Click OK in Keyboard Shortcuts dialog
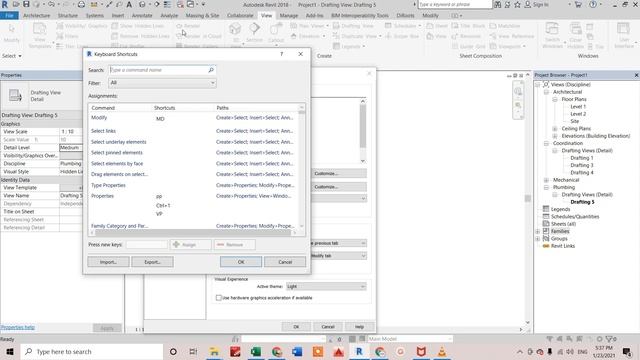This screenshot has height=360, width=640. coord(241,262)
